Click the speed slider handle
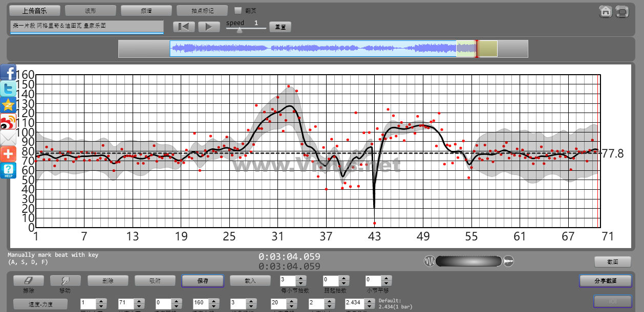This screenshot has height=312, width=644. [239, 30]
